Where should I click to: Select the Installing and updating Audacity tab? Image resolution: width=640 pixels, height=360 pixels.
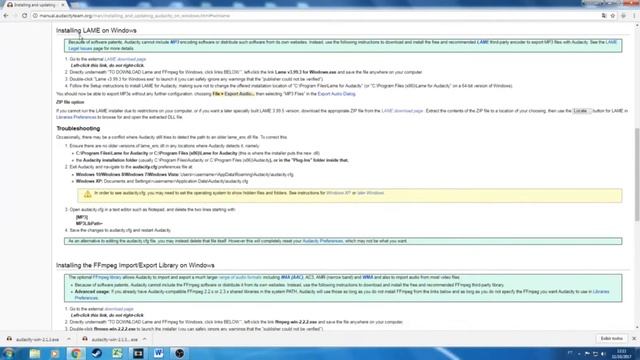pos(35,5)
